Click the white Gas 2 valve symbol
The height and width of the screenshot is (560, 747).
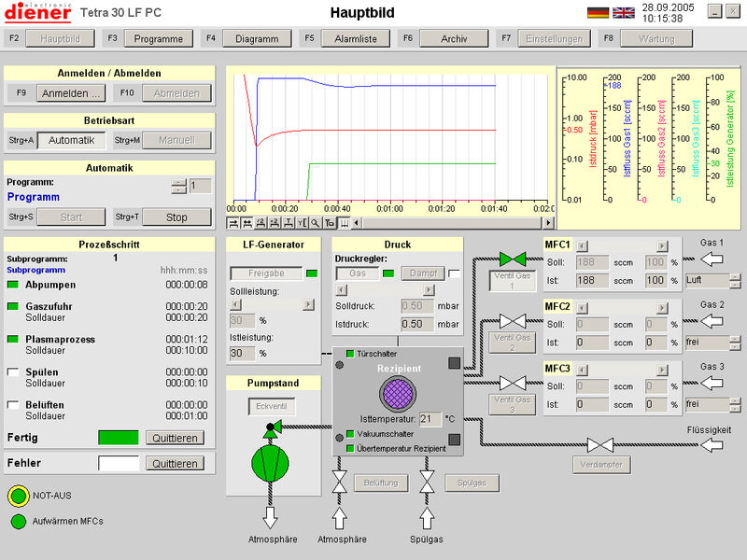[x=513, y=321]
